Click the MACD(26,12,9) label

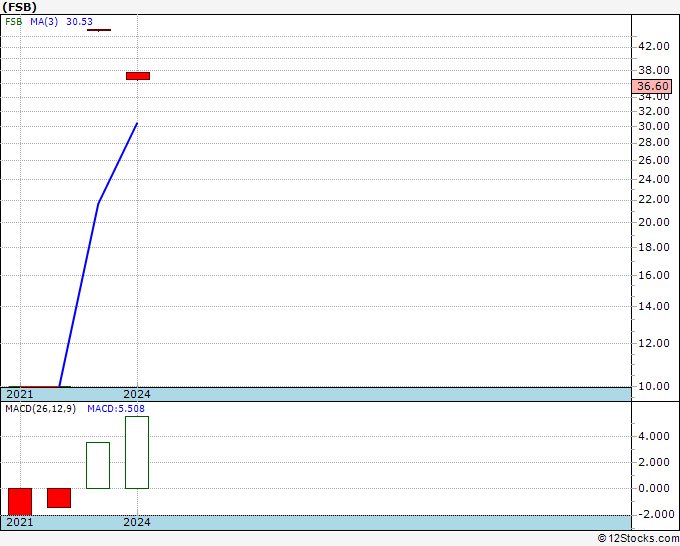coord(40,409)
